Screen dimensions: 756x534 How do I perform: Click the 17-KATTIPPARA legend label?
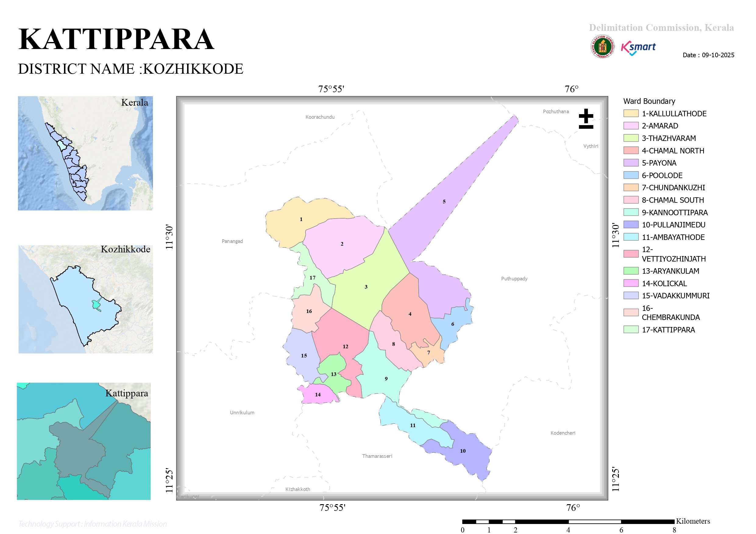click(x=668, y=330)
